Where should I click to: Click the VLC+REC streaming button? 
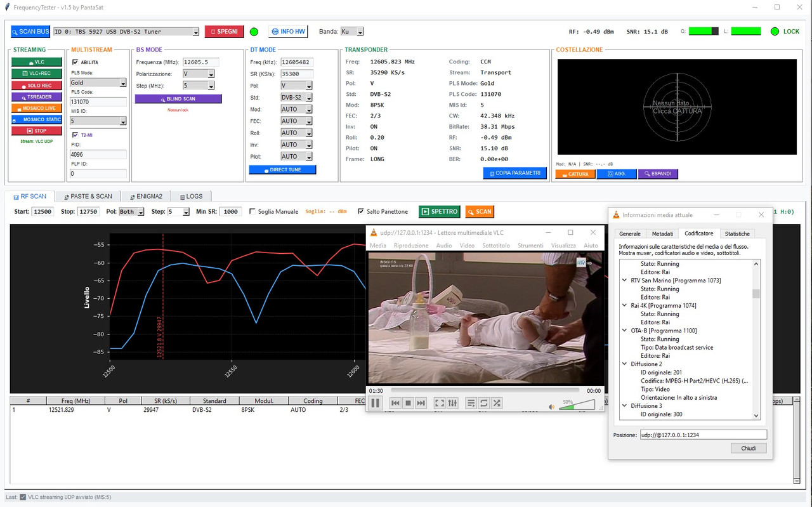[x=37, y=74]
